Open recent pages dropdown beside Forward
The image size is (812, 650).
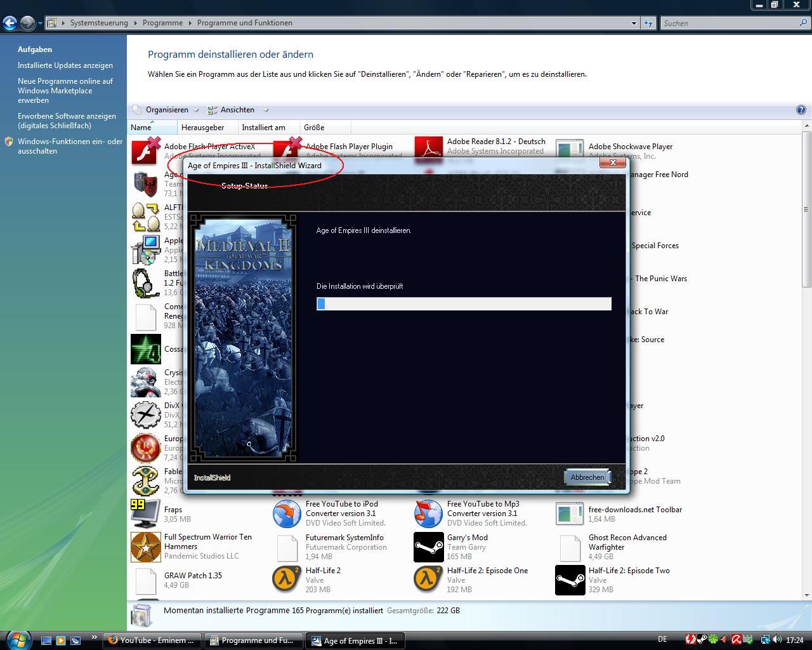39,23
